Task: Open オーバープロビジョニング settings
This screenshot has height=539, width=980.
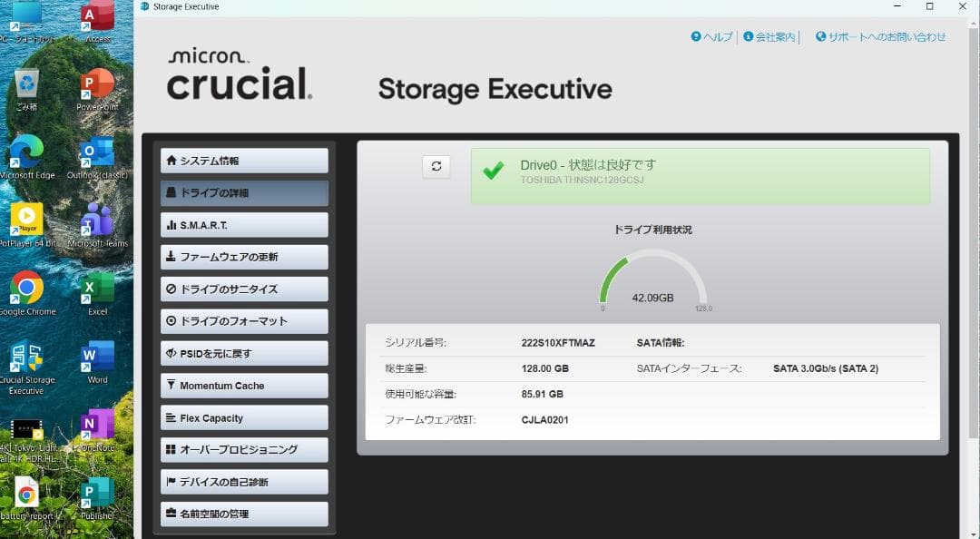Action: point(243,449)
